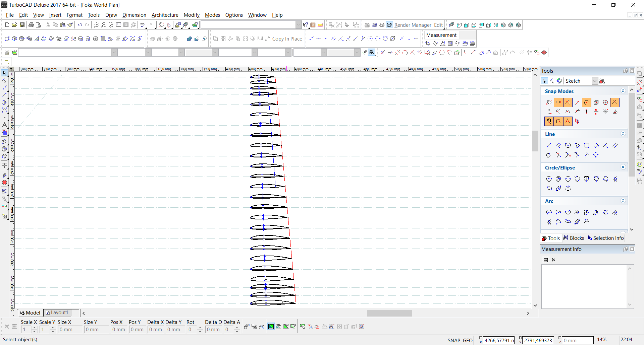Open the Sketch workspace dropdown
This screenshot has width=644, height=345.
[595, 81]
